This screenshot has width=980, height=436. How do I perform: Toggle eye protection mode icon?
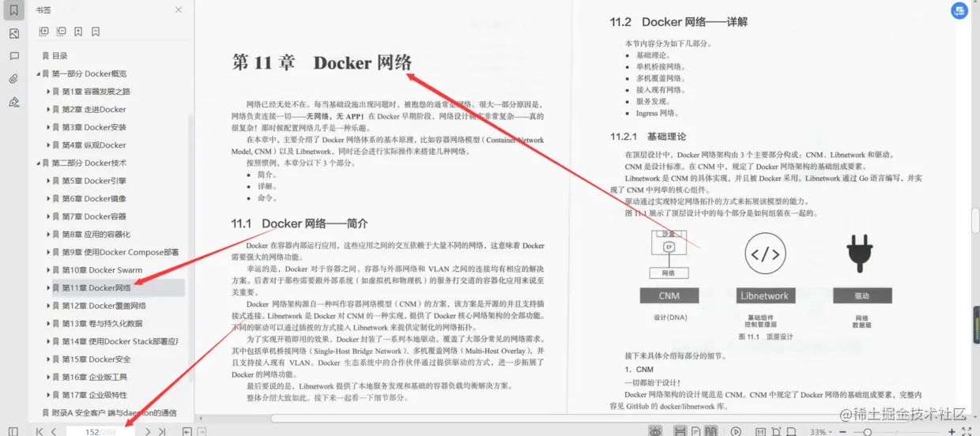click(x=655, y=431)
